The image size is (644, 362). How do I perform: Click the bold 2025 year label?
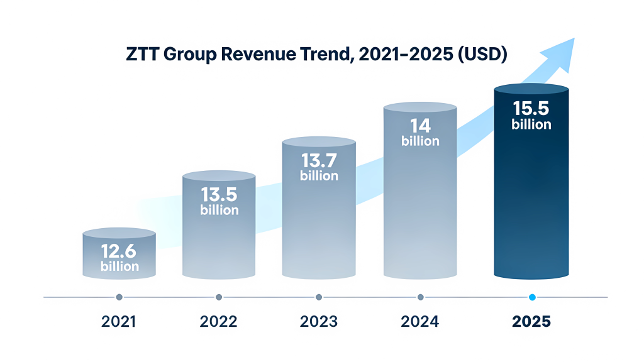click(x=531, y=322)
